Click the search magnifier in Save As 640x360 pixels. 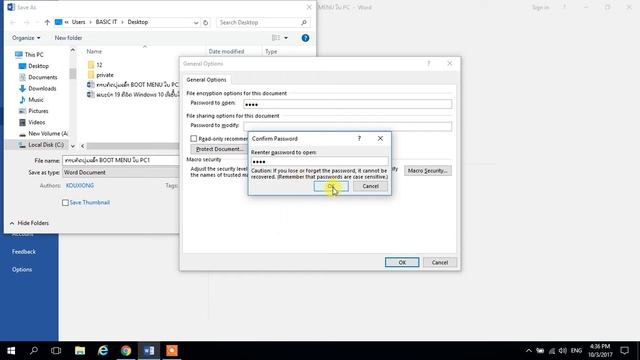point(304,22)
